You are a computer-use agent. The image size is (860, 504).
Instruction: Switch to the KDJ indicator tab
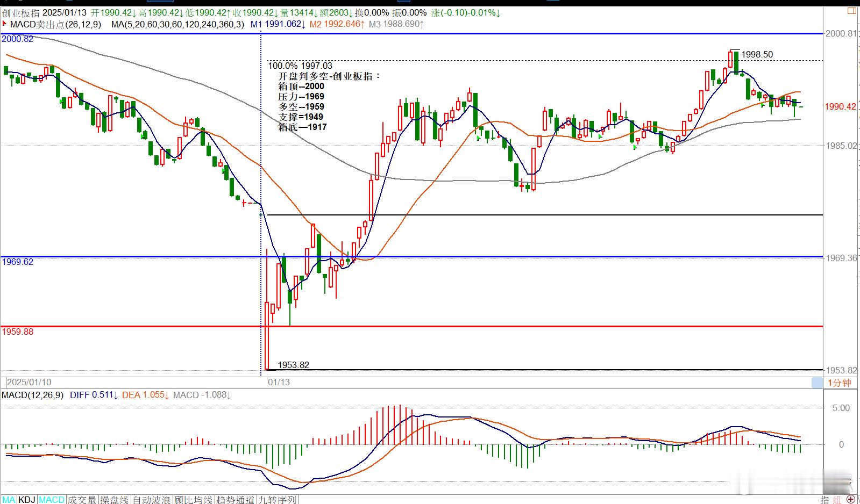pos(27,500)
